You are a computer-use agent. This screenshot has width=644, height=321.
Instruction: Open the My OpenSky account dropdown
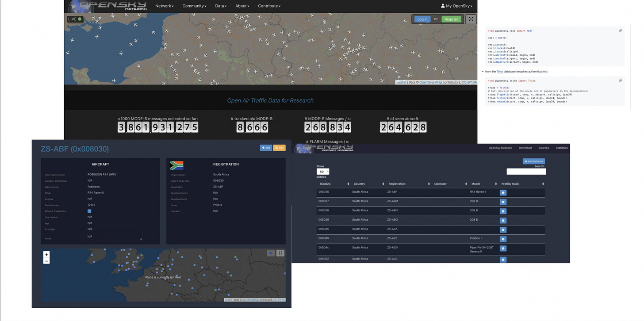(x=457, y=6)
